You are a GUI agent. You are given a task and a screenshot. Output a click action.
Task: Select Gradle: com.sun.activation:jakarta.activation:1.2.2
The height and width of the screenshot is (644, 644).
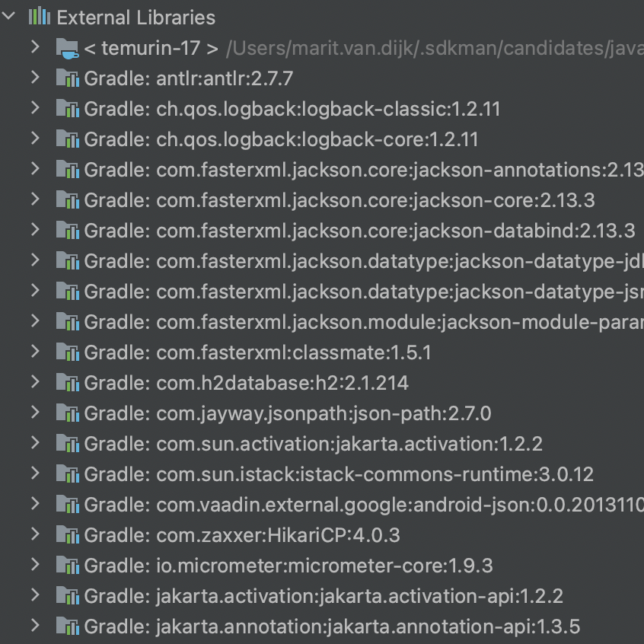(304, 444)
